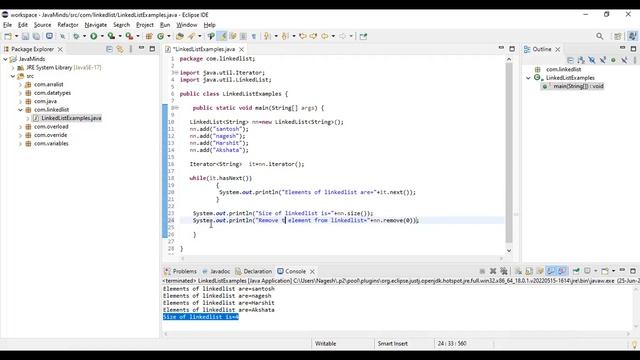The width and height of the screenshot is (640, 360).
Task: Close the LinkedListExamples.java editor tab
Action: coord(242,49)
